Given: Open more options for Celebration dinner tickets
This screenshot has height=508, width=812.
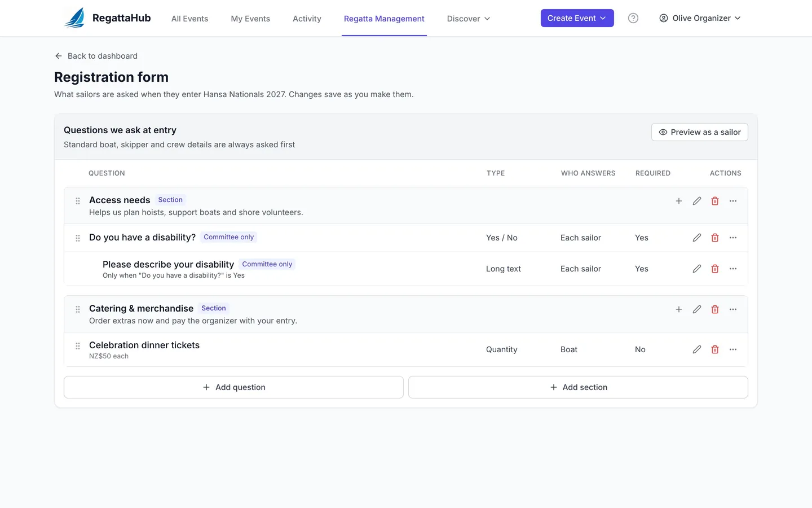Looking at the screenshot, I should point(733,349).
